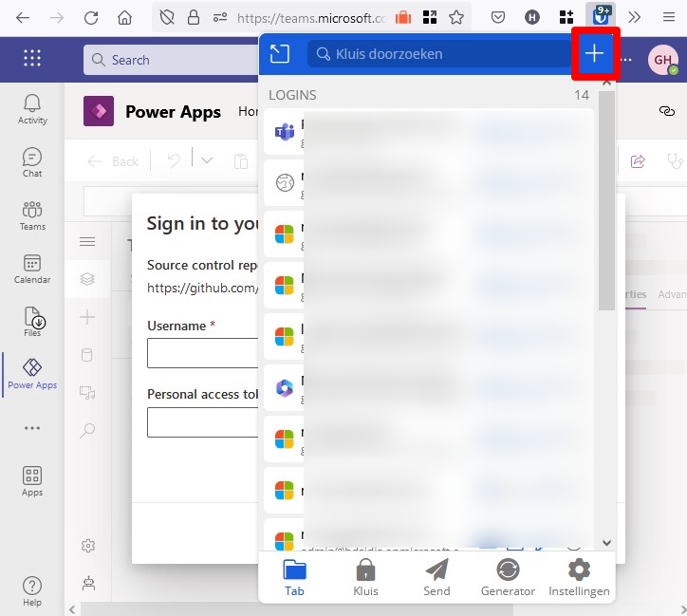Click the Firefox tracking protection shield icon
Image resolution: width=687 pixels, height=616 pixels.
pyautogui.click(x=168, y=17)
